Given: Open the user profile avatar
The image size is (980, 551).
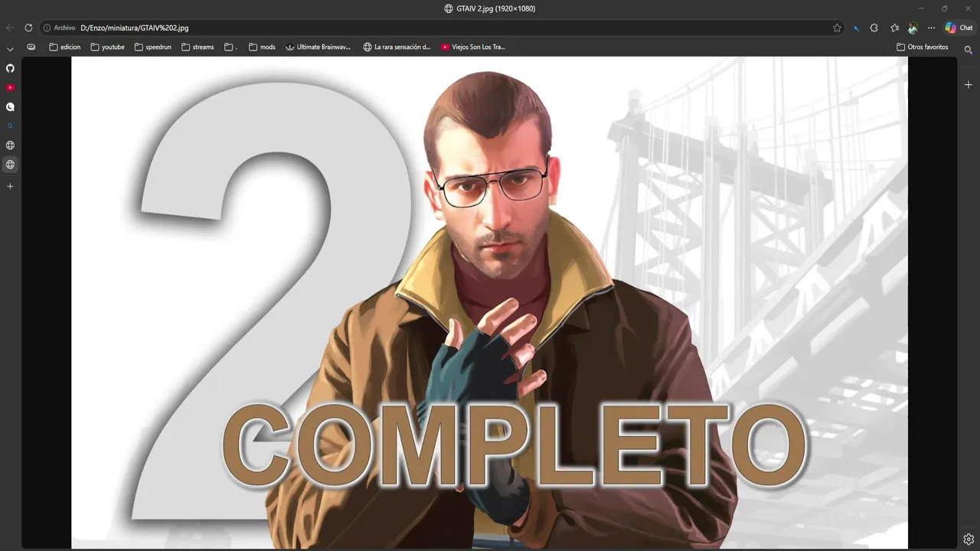Looking at the screenshot, I should (x=913, y=28).
